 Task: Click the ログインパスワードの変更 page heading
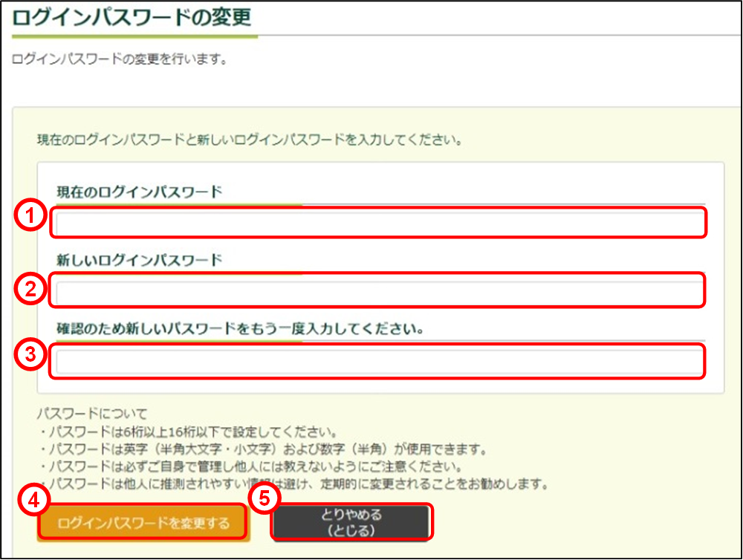point(132,16)
